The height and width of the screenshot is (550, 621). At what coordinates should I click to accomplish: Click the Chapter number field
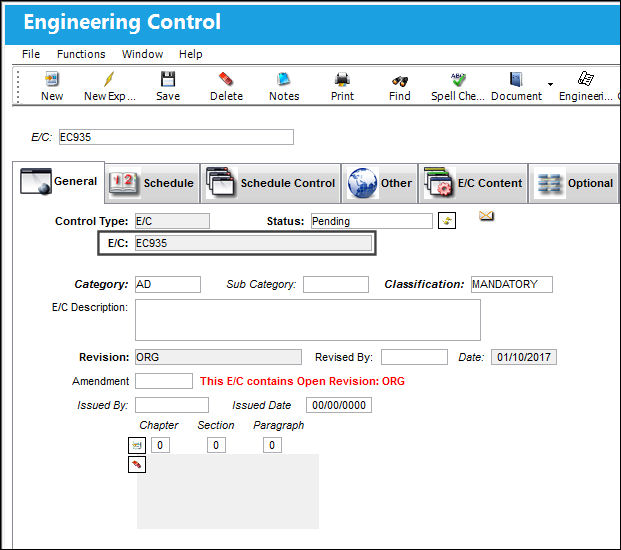coord(160,445)
